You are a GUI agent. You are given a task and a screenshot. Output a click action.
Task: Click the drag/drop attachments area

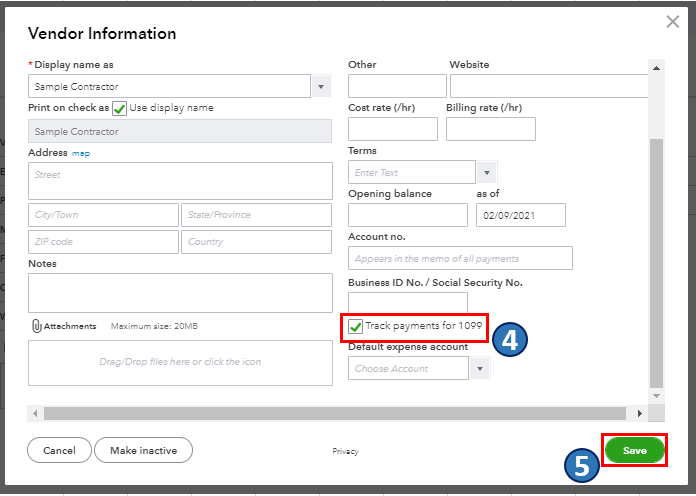tap(180, 363)
